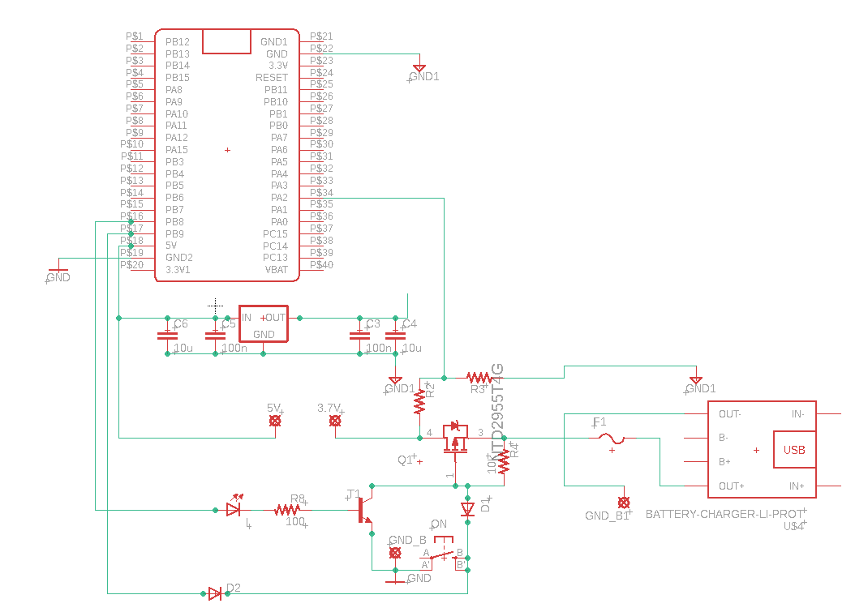The width and height of the screenshot is (868, 612).
Task: Click the R8 100 ohm resistor
Action: click(287, 510)
